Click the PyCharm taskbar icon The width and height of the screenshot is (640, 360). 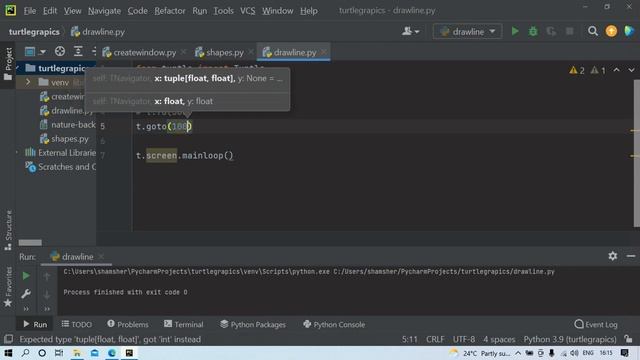129,353
